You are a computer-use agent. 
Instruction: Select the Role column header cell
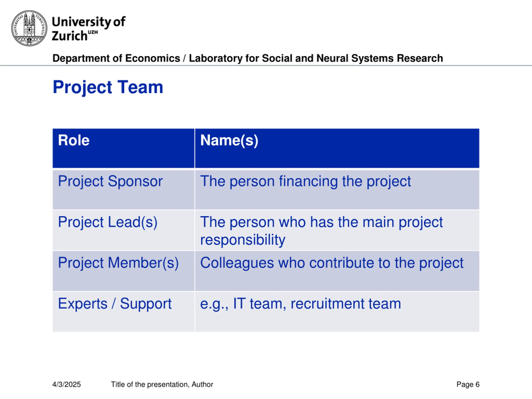coord(123,148)
